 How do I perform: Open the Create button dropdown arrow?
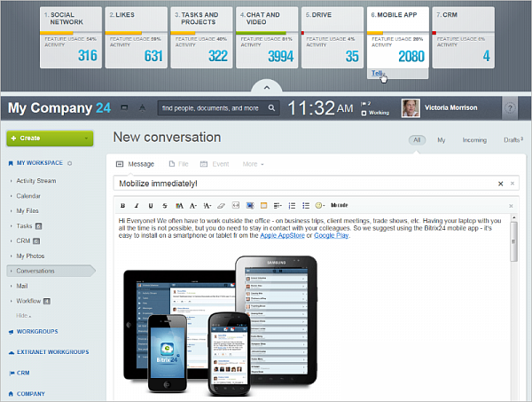pyautogui.click(x=86, y=138)
